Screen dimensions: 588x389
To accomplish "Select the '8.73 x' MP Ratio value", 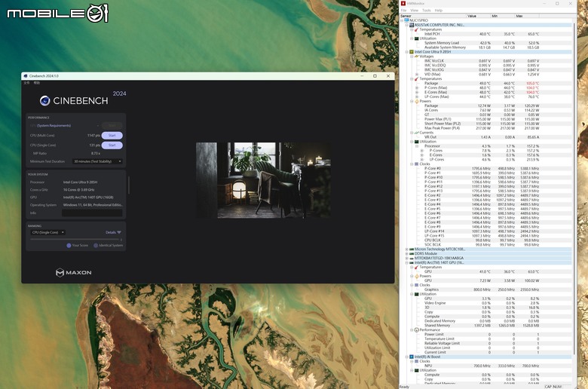I will [x=96, y=154].
